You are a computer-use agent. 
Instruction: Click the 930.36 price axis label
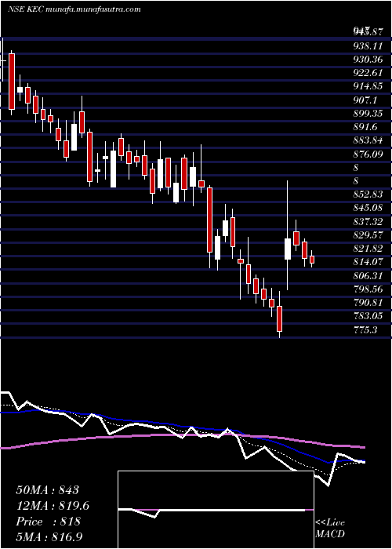[368, 60]
